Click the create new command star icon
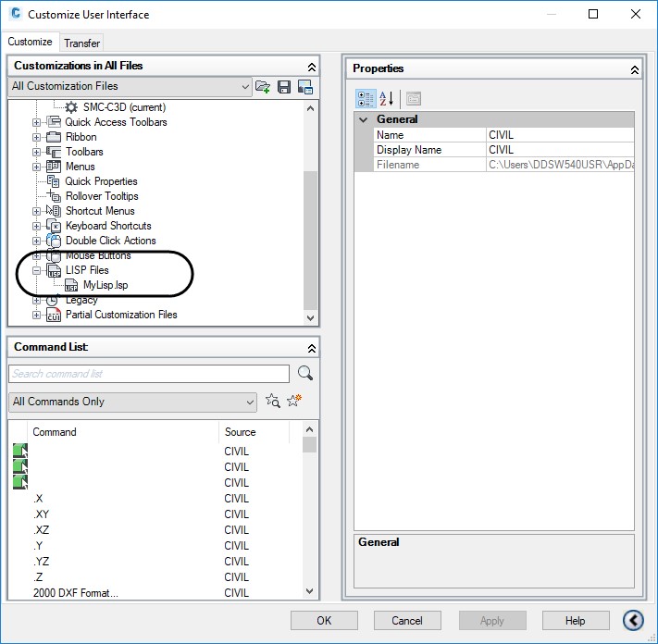This screenshot has height=644, width=658. click(294, 401)
